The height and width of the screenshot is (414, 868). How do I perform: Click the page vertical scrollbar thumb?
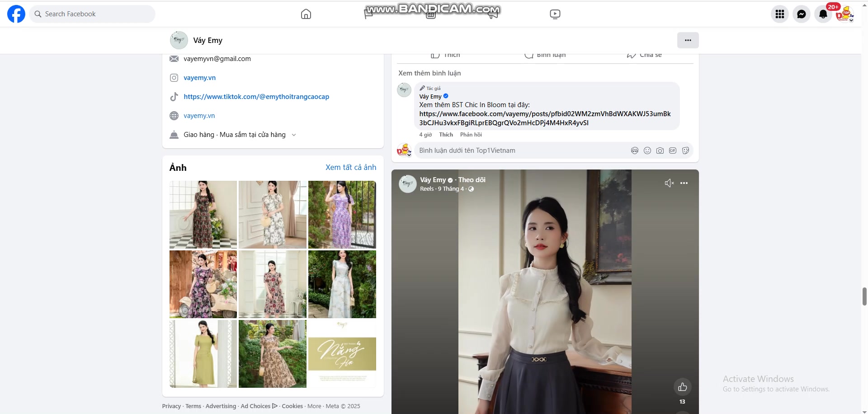[864, 296]
